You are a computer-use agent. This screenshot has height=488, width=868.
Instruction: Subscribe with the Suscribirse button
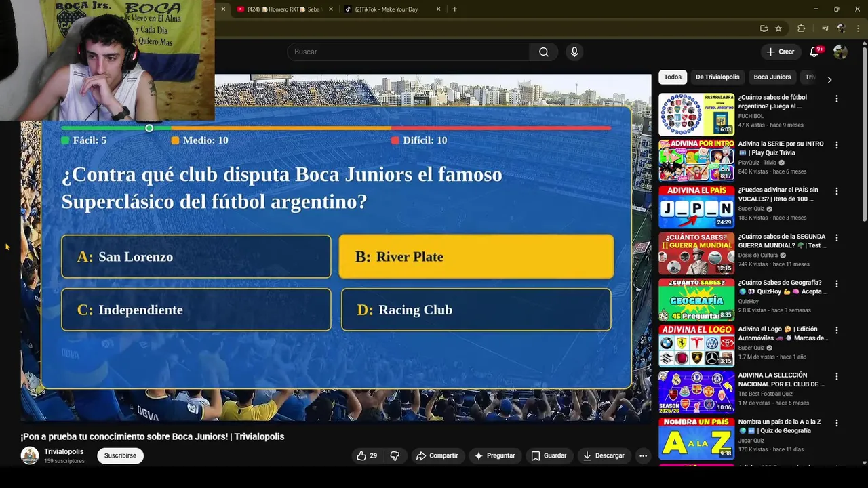click(120, 455)
